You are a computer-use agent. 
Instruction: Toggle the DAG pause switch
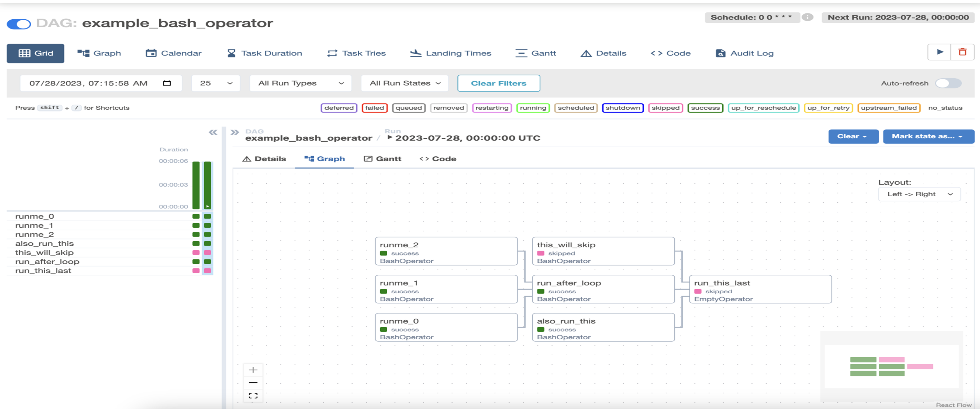point(19,24)
